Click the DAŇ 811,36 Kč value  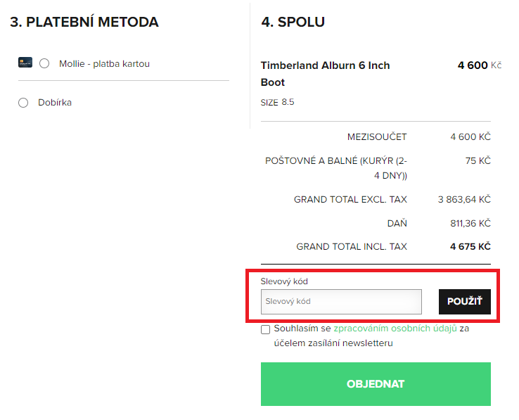coord(470,223)
